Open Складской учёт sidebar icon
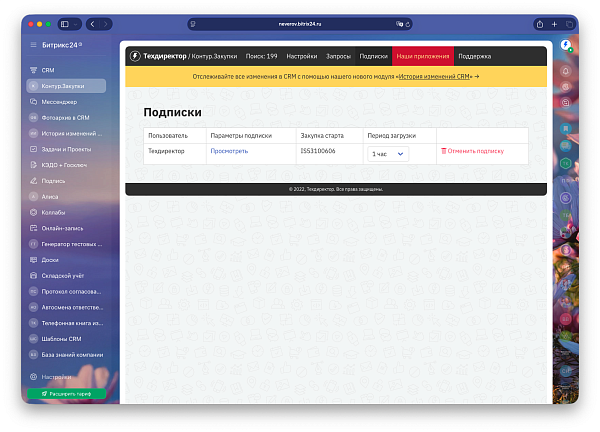This screenshot has width=600, height=432. tap(33, 276)
